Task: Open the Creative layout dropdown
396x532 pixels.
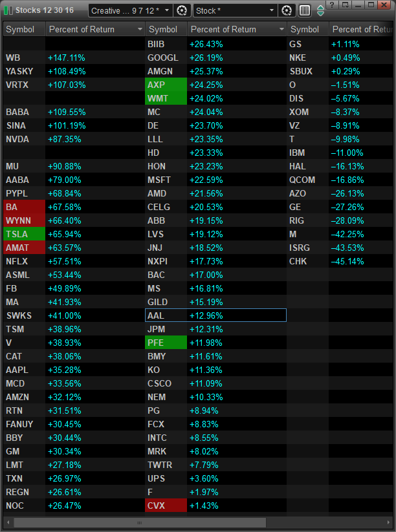Action: [130, 10]
